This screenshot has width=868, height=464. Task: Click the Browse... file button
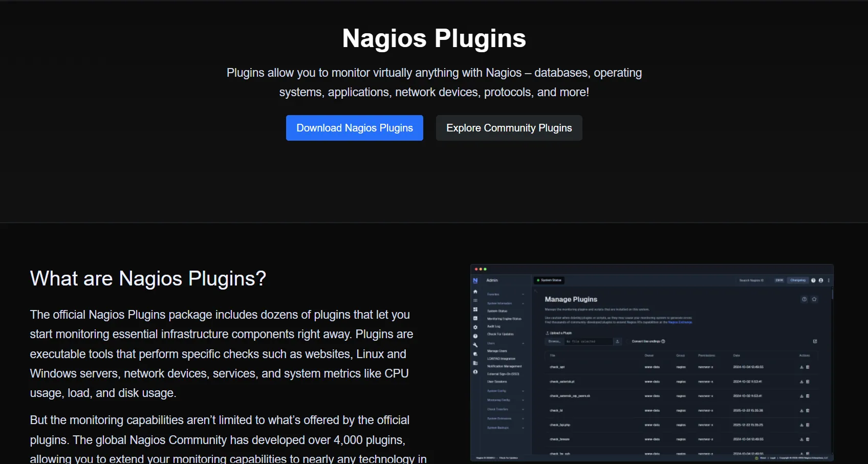[554, 341]
